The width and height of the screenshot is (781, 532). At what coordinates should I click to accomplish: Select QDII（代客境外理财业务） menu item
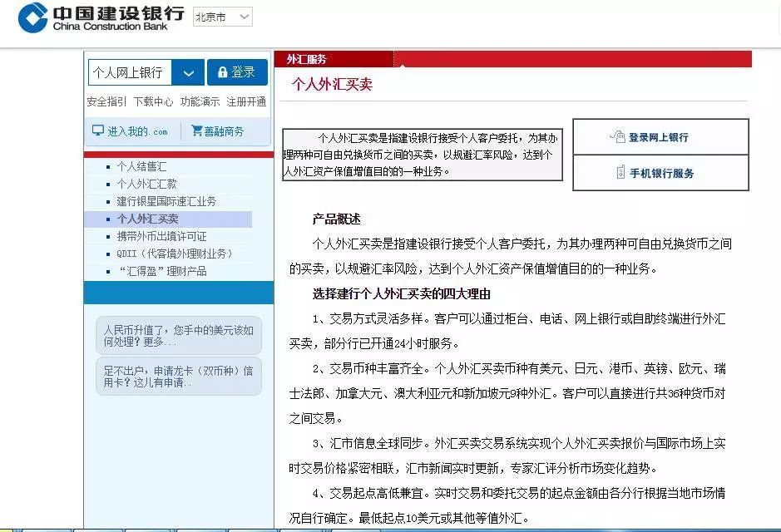(175, 254)
